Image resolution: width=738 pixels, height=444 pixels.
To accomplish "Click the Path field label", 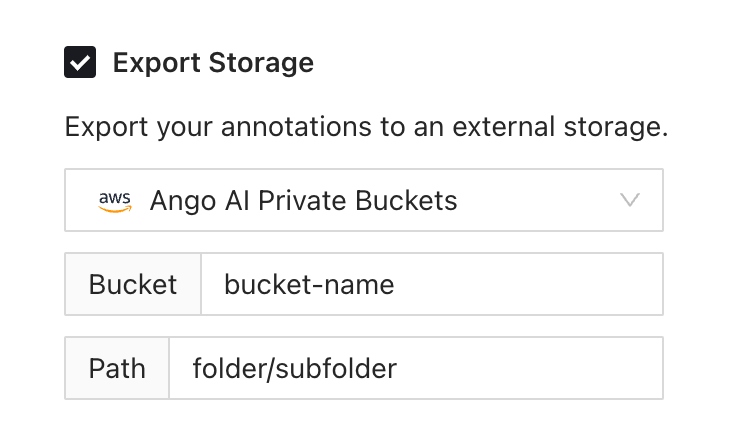I will coord(117,368).
